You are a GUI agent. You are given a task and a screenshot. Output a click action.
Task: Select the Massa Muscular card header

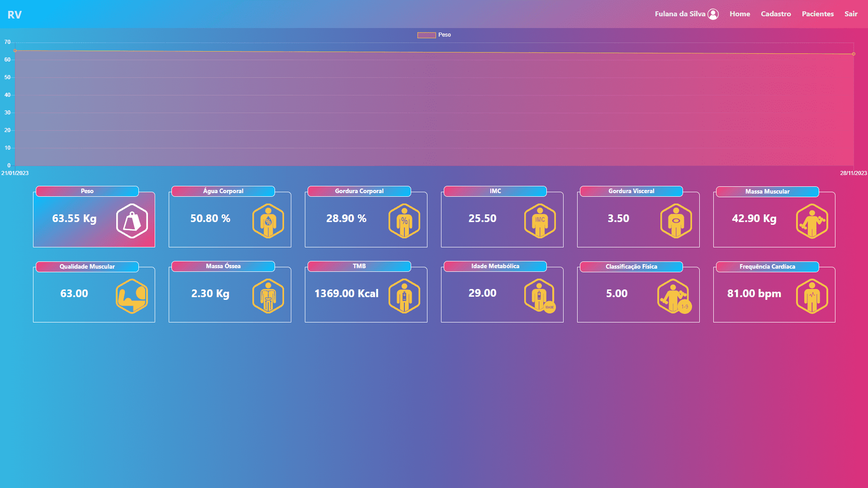(x=768, y=192)
